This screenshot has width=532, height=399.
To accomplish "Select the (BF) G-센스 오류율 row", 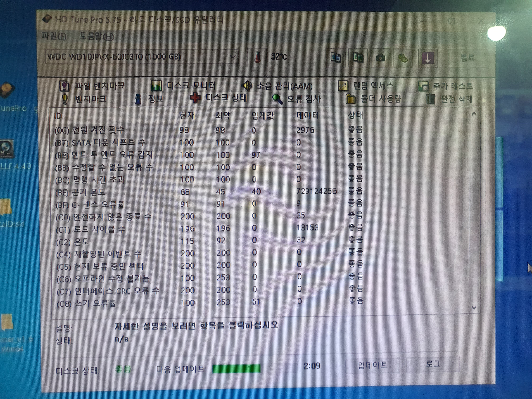I will click(209, 204).
